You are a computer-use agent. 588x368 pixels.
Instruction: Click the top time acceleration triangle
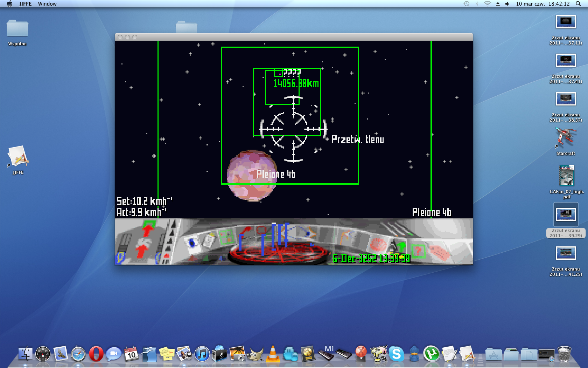pos(173,224)
